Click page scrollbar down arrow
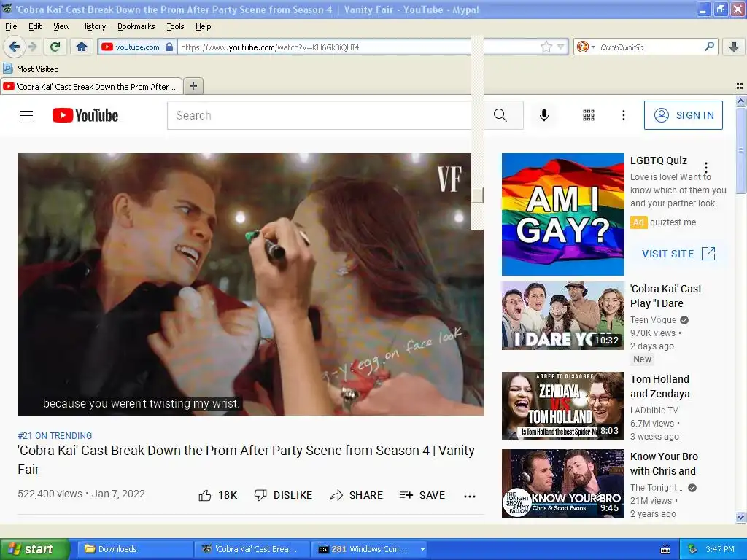Screen dimensions: 747x560 (x=740, y=517)
